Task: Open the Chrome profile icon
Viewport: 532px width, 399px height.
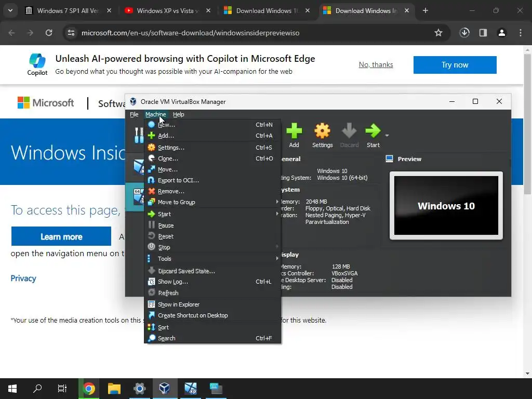Action: point(502,33)
